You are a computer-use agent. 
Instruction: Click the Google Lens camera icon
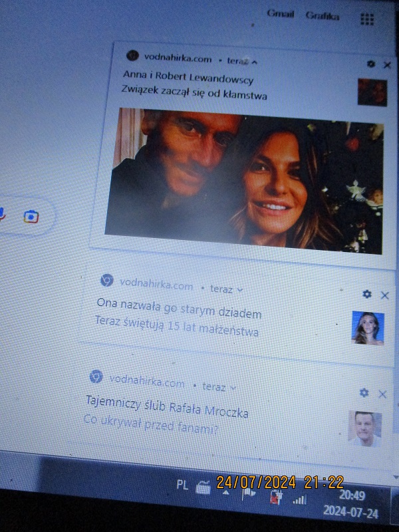tap(31, 216)
